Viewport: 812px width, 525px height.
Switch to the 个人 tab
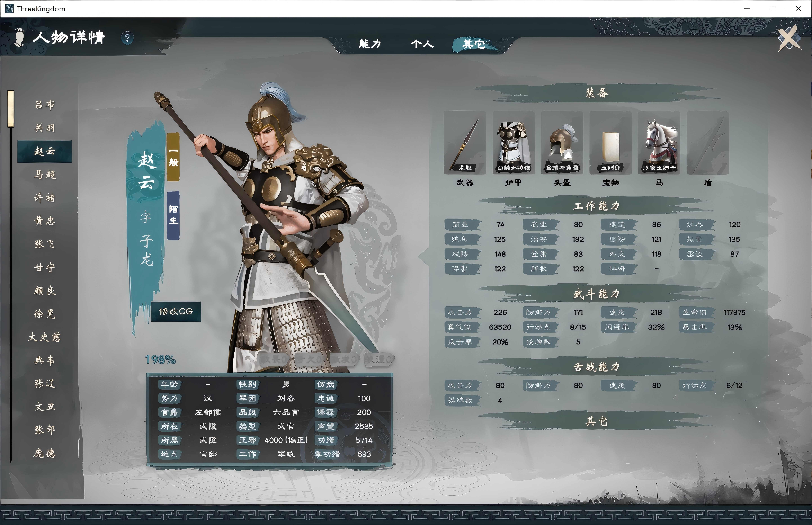(422, 44)
